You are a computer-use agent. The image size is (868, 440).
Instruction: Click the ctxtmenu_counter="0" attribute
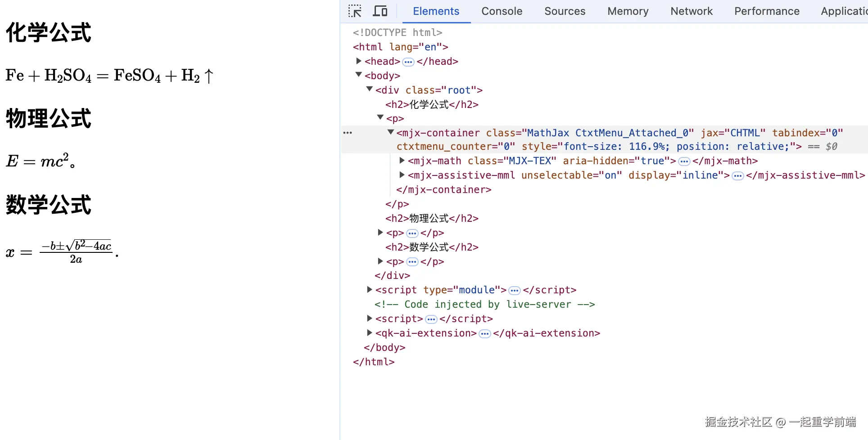pyautogui.click(x=456, y=146)
